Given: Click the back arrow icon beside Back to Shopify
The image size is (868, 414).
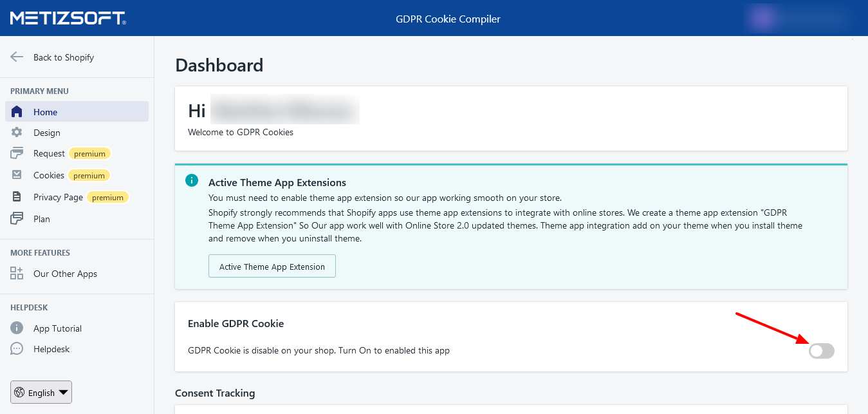Looking at the screenshot, I should tap(17, 57).
